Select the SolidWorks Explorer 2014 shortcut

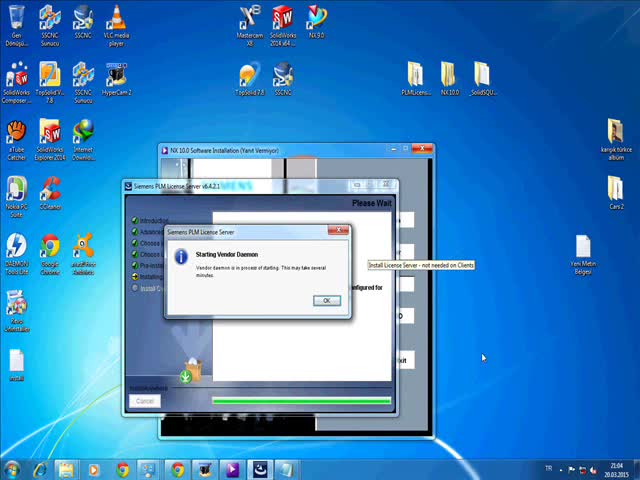[50, 140]
